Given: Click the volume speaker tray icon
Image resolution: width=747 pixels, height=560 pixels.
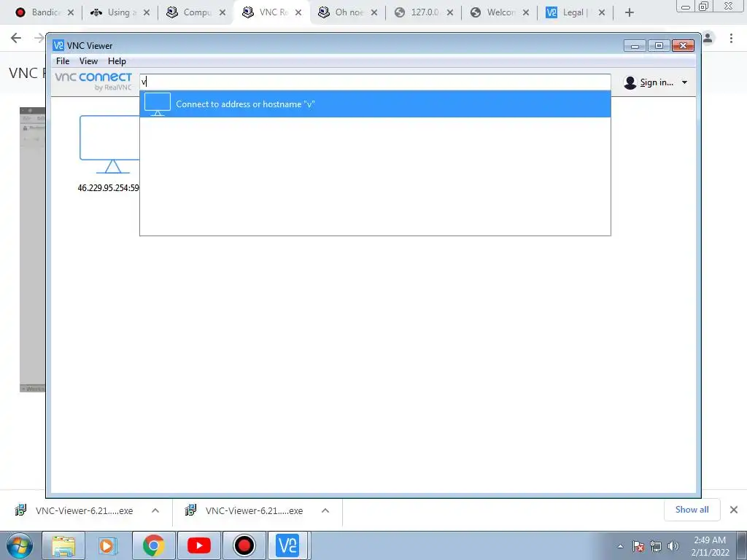Looking at the screenshot, I should point(673,546).
